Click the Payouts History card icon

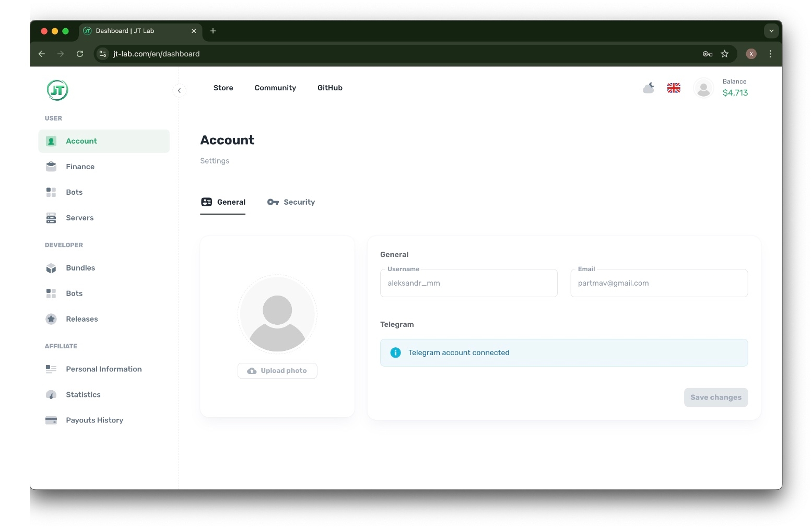(x=51, y=420)
